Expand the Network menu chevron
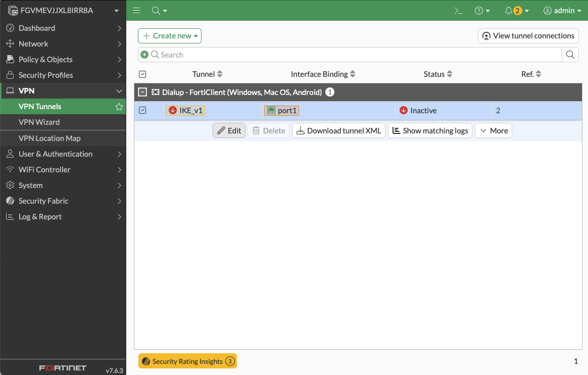Screen dimensions: 588x375 119,44
